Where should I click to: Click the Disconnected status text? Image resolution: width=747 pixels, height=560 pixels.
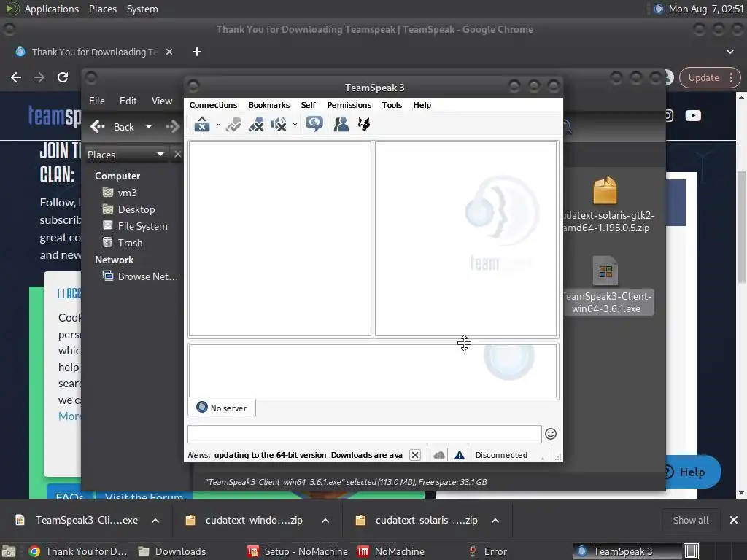[x=501, y=455]
